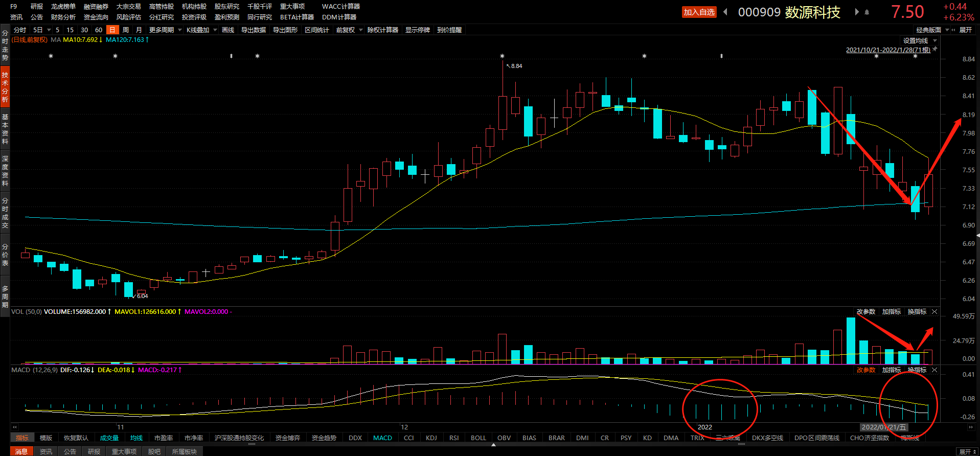
Task: Click the 加入自选 button
Action: pyautogui.click(x=699, y=12)
